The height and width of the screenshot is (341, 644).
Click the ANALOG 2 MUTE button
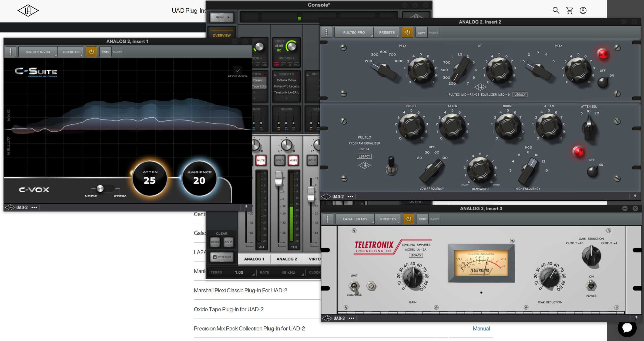(293, 160)
